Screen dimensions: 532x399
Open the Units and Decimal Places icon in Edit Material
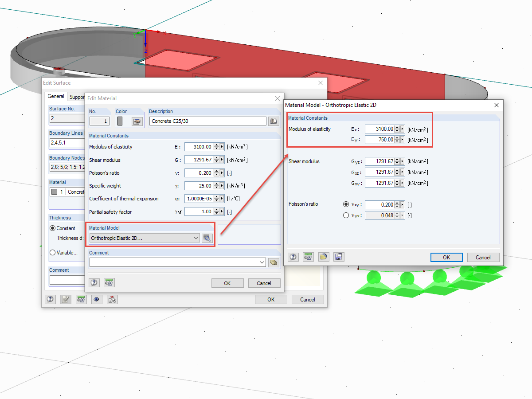[109, 282]
